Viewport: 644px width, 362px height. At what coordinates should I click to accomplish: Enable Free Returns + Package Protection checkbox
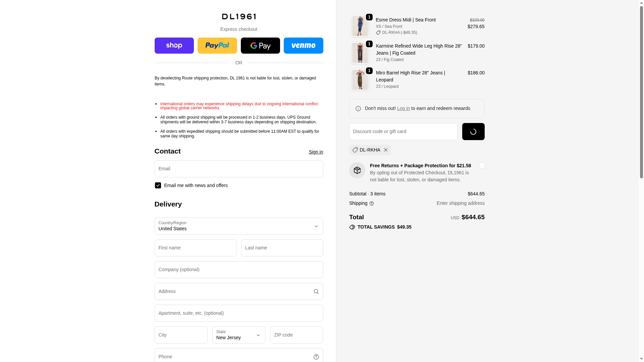pos(482,166)
